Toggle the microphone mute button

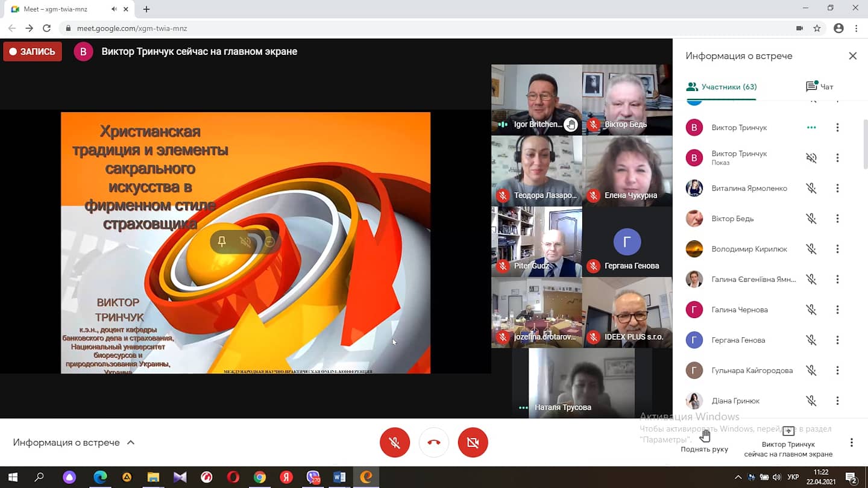(395, 442)
